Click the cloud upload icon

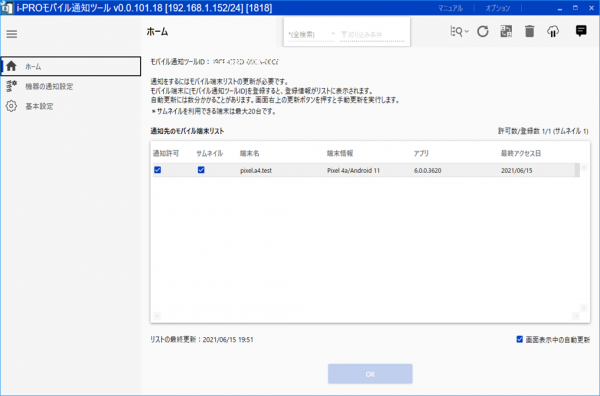pos(553,31)
